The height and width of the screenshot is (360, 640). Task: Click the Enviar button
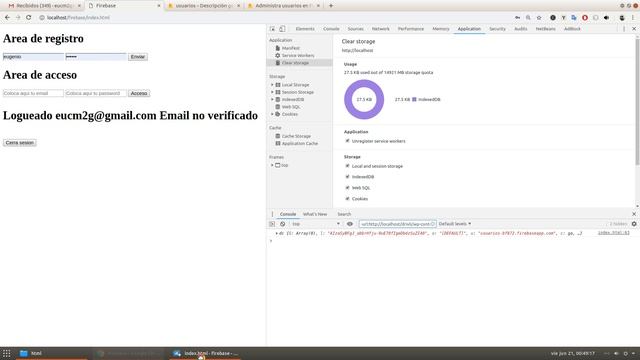138,57
